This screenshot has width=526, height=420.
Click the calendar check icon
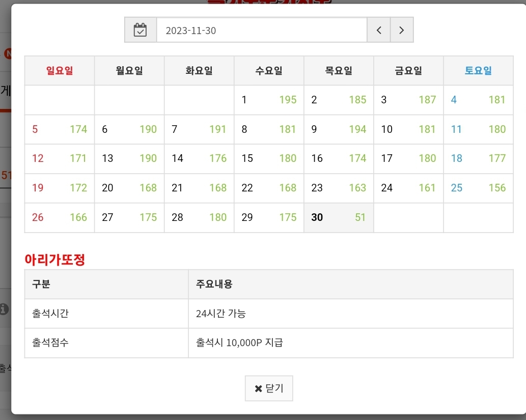(140, 30)
